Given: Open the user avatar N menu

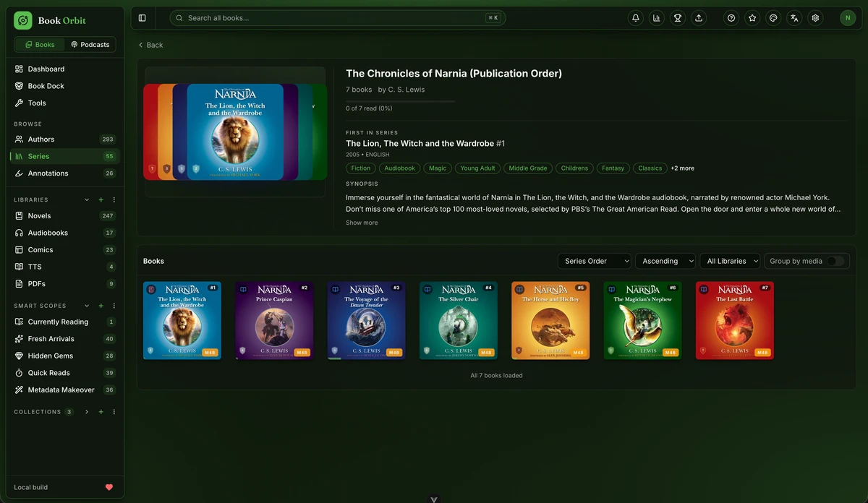Looking at the screenshot, I should 848,18.
